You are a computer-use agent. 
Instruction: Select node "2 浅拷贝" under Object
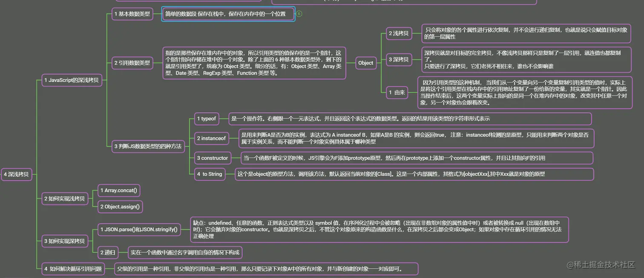tap(399, 33)
